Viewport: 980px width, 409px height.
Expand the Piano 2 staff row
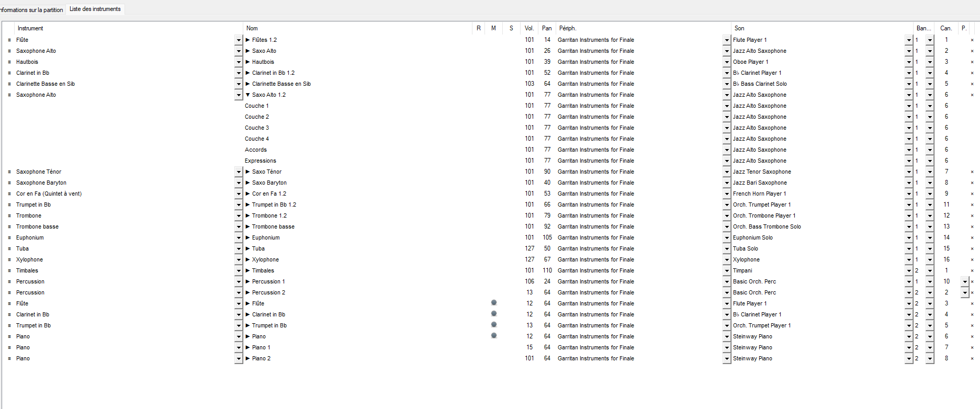248,359
